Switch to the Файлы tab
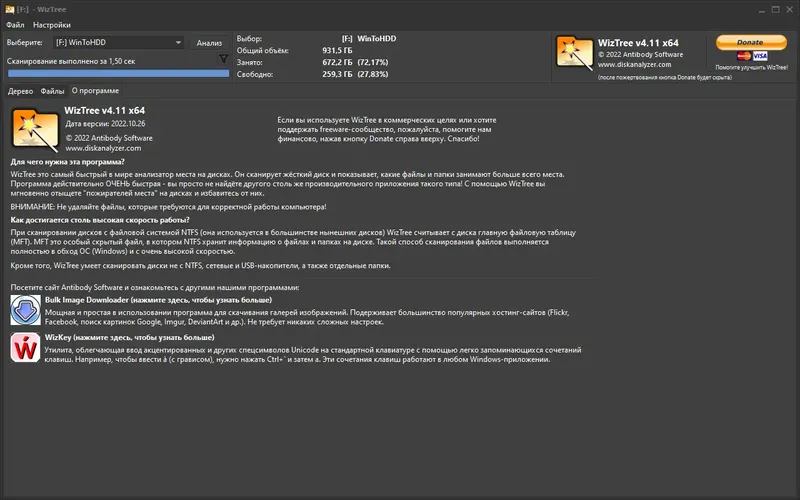Screen dimensions: 800x500 (x=53, y=91)
